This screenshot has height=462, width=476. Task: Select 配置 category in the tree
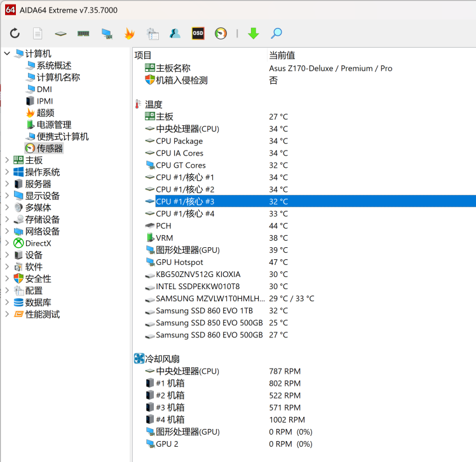point(34,290)
